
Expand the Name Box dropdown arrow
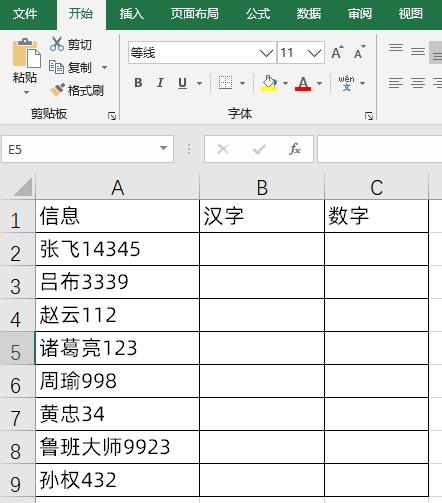click(x=163, y=148)
